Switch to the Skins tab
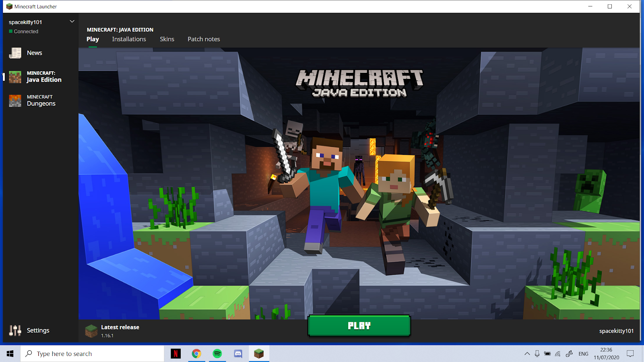Image resolution: width=644 pixels, height=362 pixels. tap(167, 39)
